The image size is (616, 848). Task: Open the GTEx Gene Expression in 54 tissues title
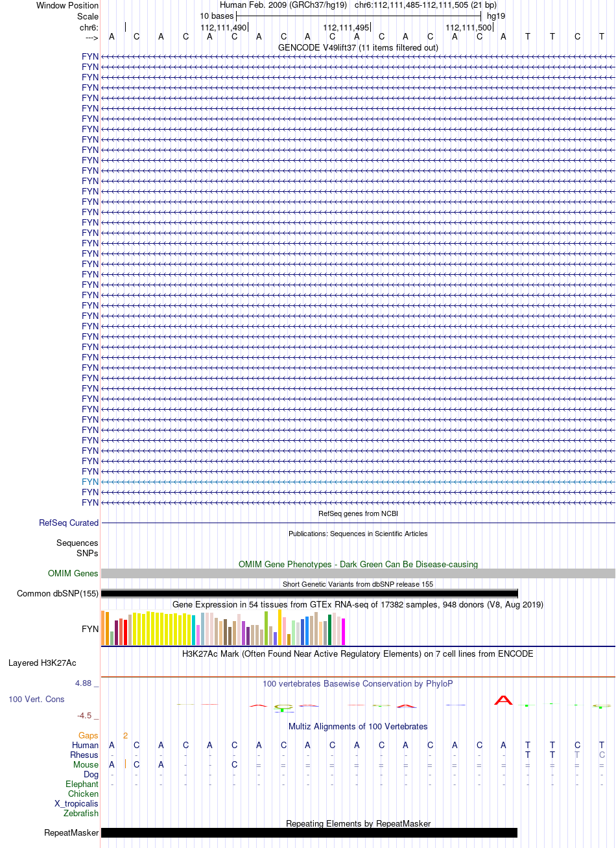click(x=358, y=604)
